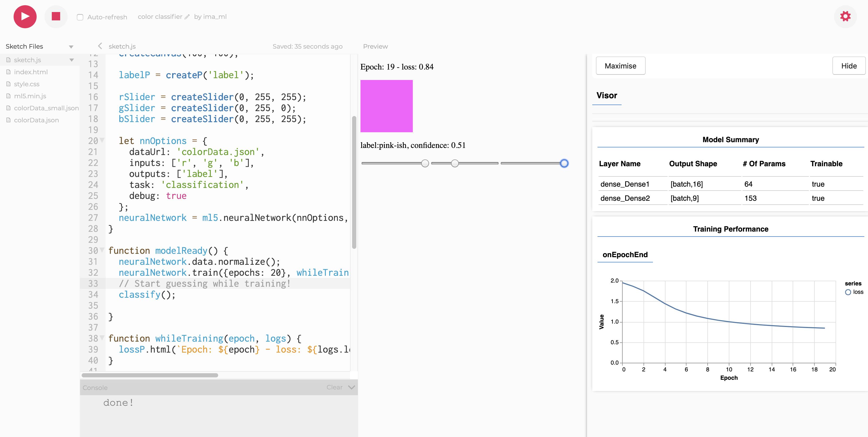
Task: Clear the console output
Action: pyautogui.click(x=334, y=387)
